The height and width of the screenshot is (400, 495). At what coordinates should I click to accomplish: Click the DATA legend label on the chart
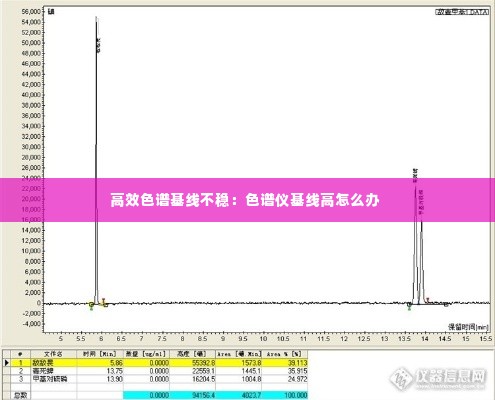click(x=462, y=12)
